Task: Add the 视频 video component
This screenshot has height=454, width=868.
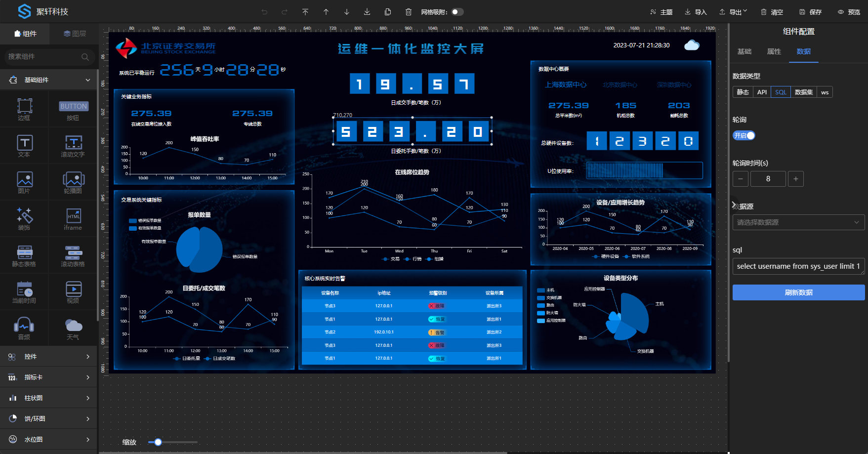Action: [x=73, y=292]
